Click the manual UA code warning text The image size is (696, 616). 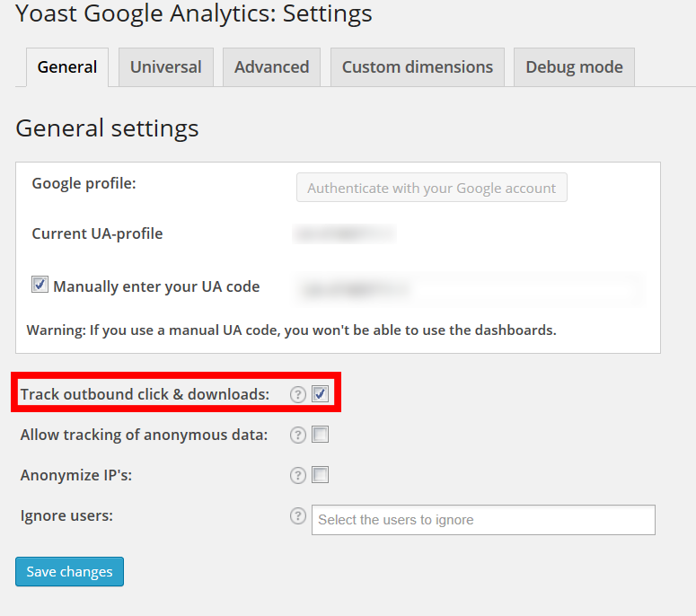(x=291, y=330)
